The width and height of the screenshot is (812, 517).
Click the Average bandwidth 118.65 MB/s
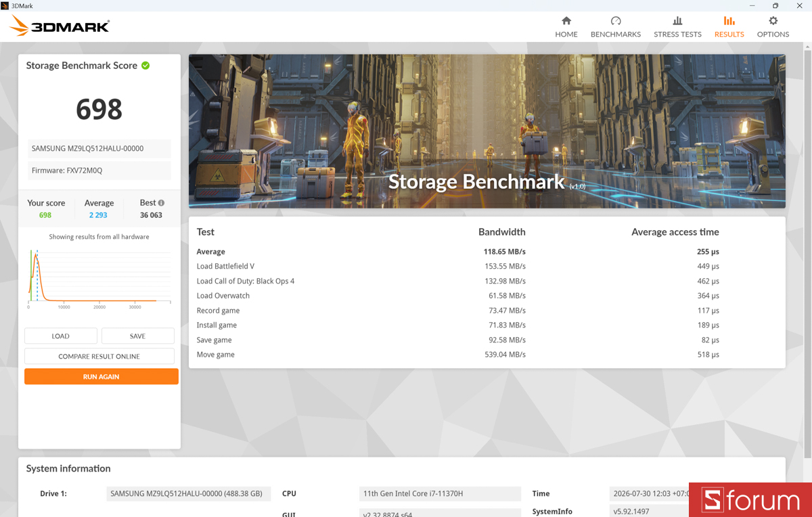coord(504,252)
